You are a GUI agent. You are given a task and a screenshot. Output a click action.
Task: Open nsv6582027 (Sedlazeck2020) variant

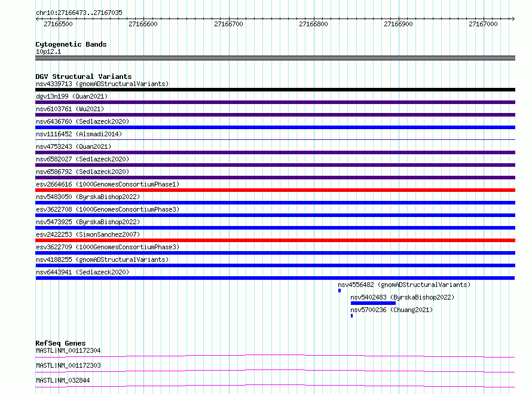click(82, 159)
